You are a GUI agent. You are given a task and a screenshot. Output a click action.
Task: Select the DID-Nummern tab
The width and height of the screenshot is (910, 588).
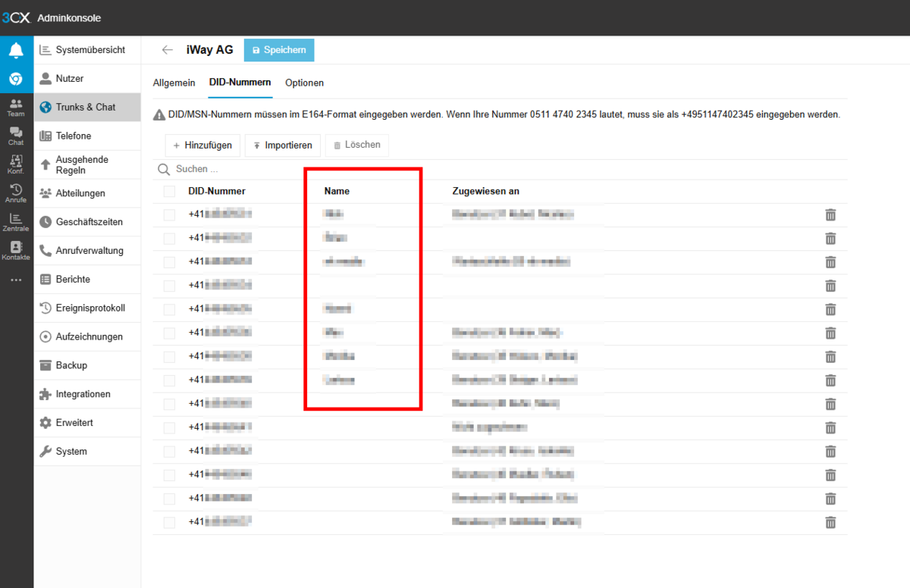pyautogui.click(x=240, y=83)
